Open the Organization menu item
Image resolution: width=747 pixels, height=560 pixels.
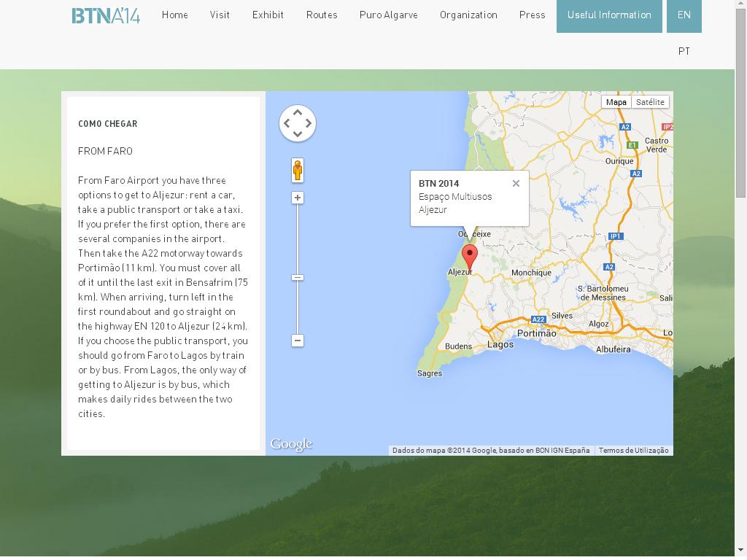coord(468,15)
